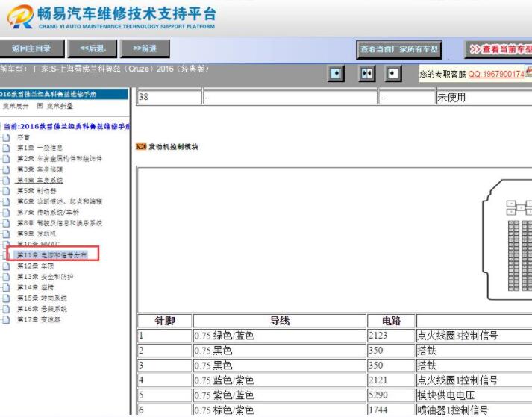Open 第6章 诊断概述、起点和编程

coord(60,201)
